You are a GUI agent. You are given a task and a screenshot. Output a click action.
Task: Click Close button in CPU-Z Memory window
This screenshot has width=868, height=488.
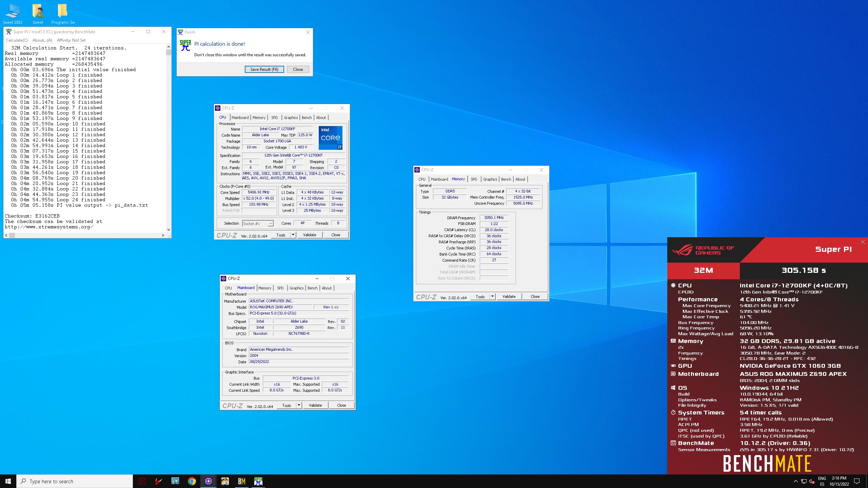click(535, 297)
